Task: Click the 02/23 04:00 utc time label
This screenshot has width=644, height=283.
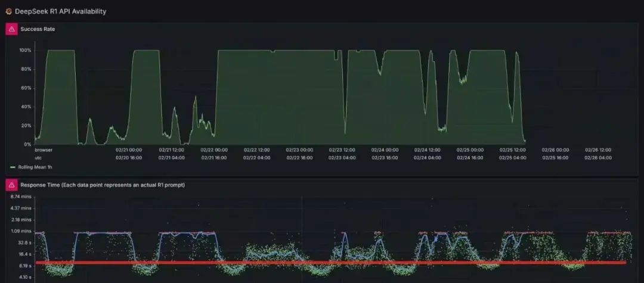Action: (342, 157)
